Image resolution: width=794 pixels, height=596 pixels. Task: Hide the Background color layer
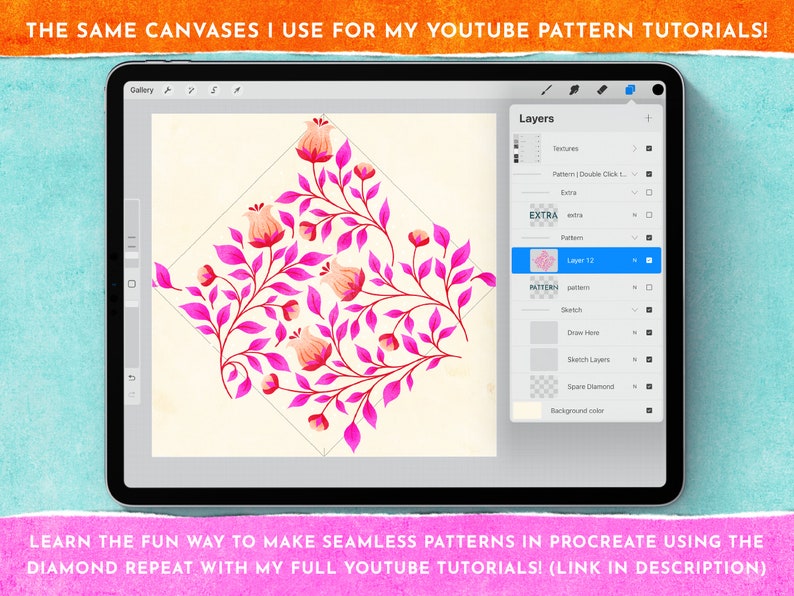point(649,411)
